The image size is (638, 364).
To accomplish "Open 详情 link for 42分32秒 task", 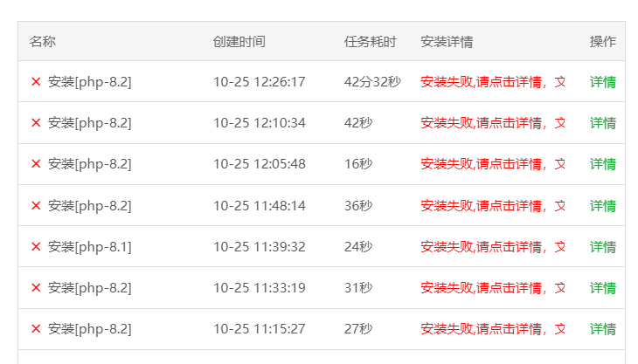I will coord(602,82).
